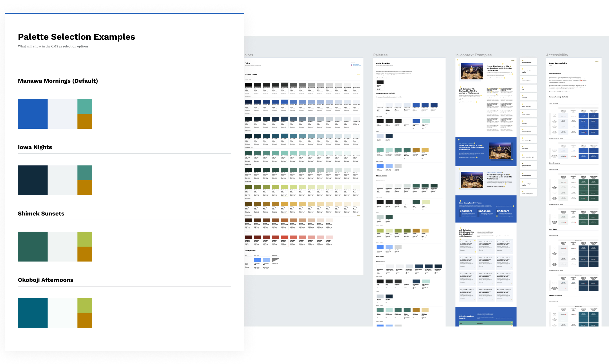Open WebAIM's Color Contrast Checker link
The height and width of the screenshot is (364, 609).
(x=562, y=92)
